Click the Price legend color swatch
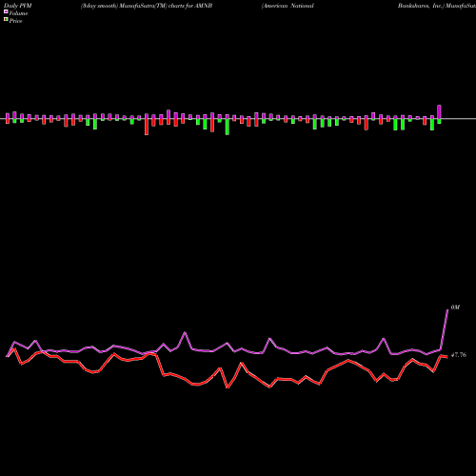 6,20
